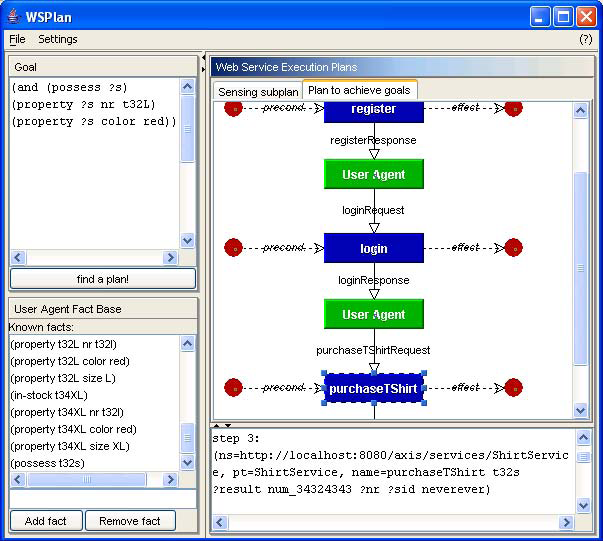603x541 pixels.
Task: Click the red effect circle right of purchaseTShirt
Action: pos(514,387)
